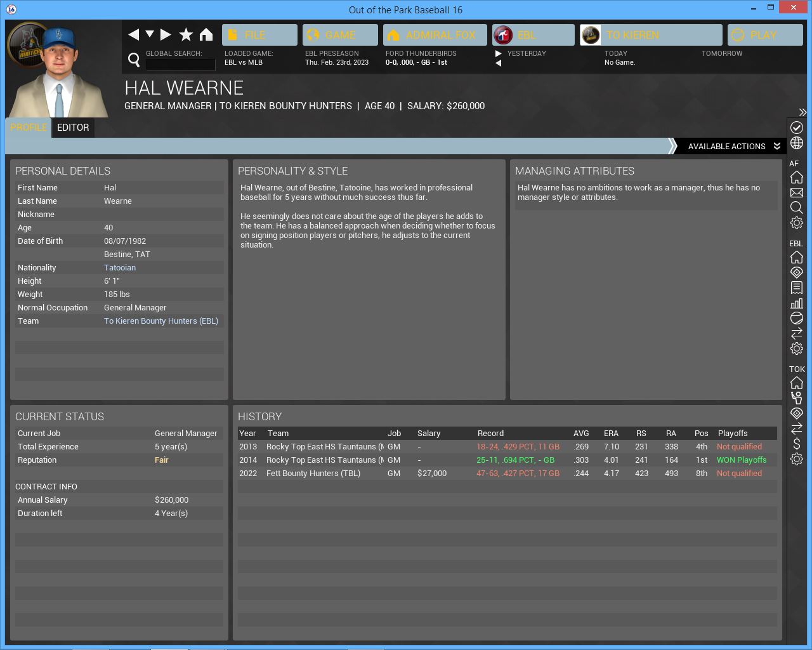Open the To Kieren Bounty Hunters team link
The height and width of the screenshot is (650, 812).
point(161,321)
